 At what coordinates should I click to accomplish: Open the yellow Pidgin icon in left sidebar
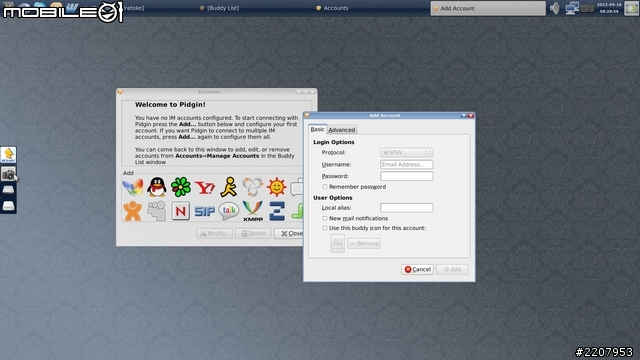pos(8,155)
